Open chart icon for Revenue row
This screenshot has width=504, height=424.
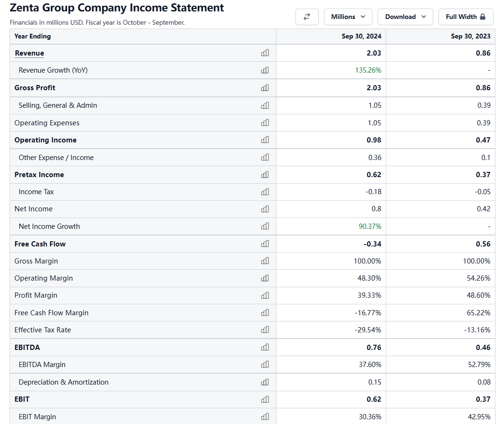pyautogui.click(x=265, y=53)
